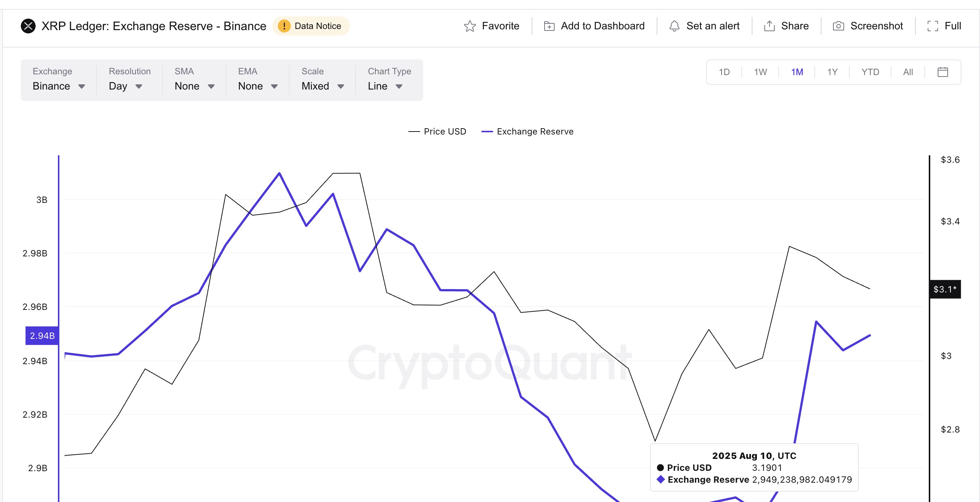Click the tooltip Exchange Reserve value
Screen dimensions: 980x502
coord(802,479)
